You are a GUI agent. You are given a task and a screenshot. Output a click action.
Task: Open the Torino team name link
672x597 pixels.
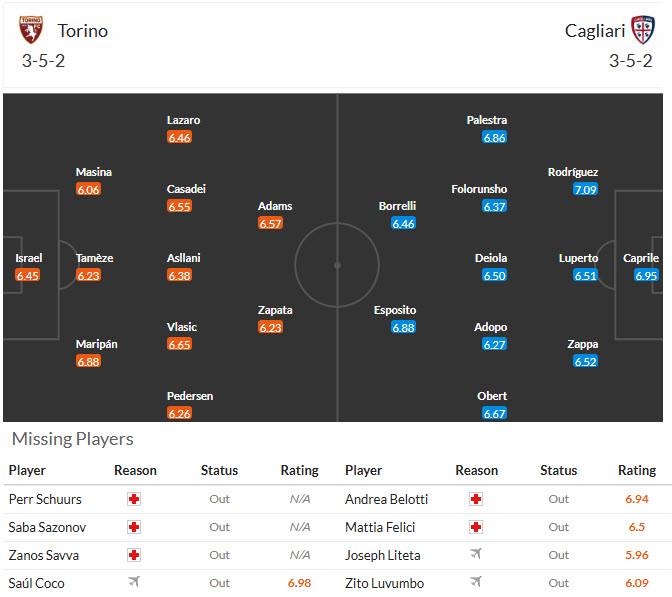[82, 30]
